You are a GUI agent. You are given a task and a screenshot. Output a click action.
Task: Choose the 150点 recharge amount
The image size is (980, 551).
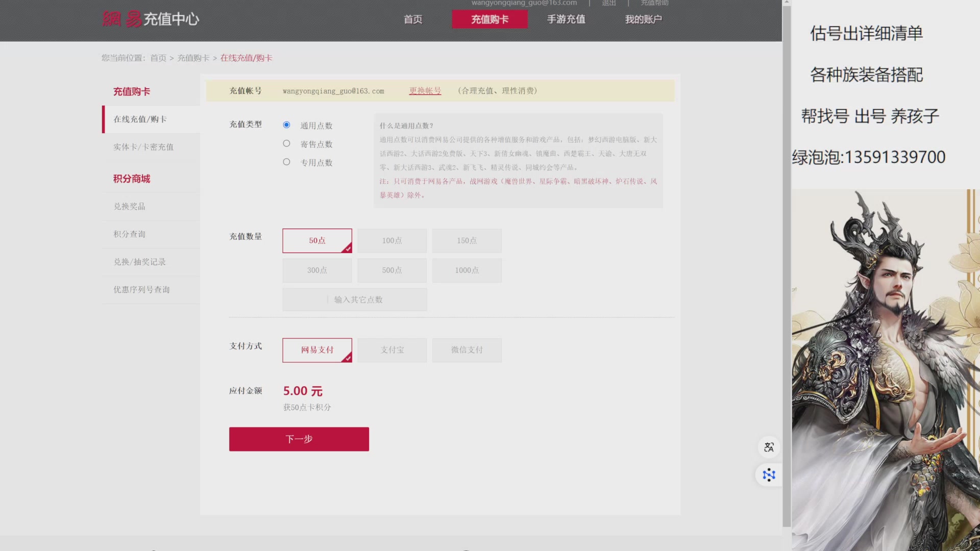coord(467,241)
